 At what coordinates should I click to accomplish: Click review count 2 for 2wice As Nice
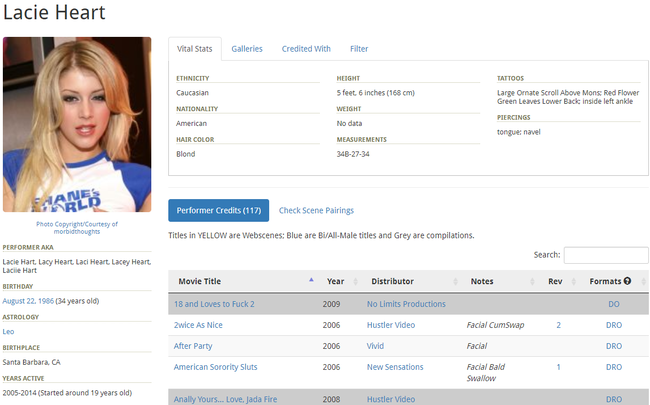558,325
